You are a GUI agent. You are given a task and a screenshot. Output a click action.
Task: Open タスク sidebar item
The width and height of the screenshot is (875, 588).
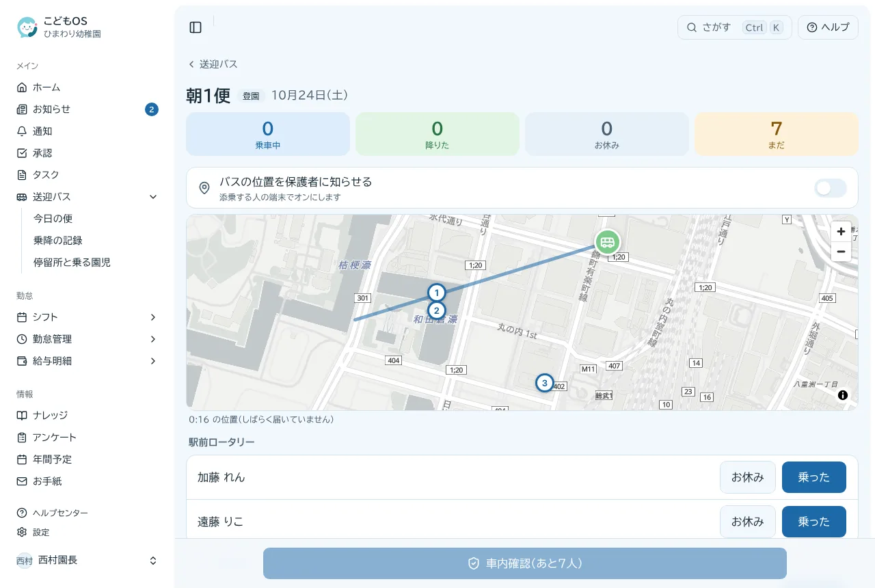87,175
